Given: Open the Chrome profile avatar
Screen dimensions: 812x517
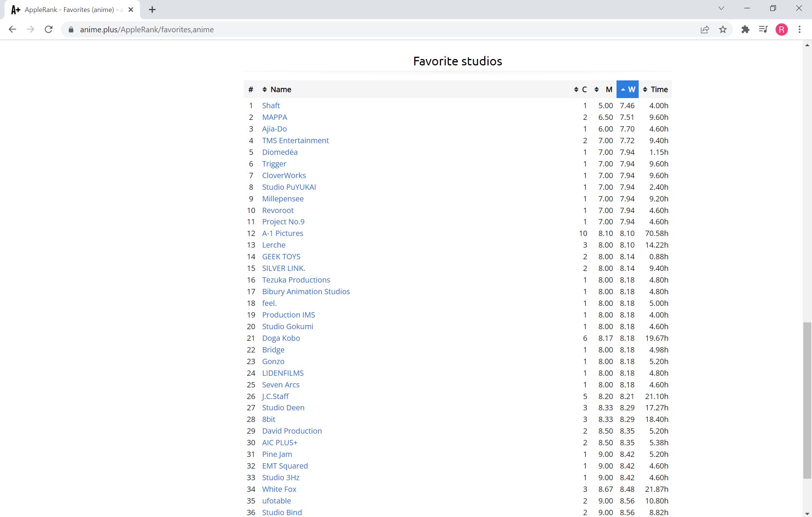Looking at the screenshot, I should click(x=781, y=29).
